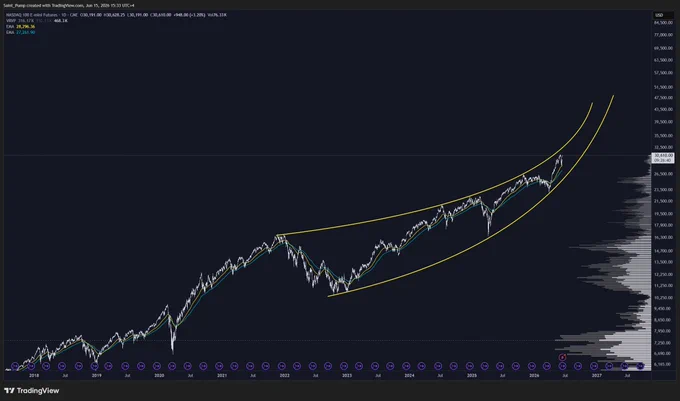Click the 12,250.00 price axis label

(x=663, y=274)
